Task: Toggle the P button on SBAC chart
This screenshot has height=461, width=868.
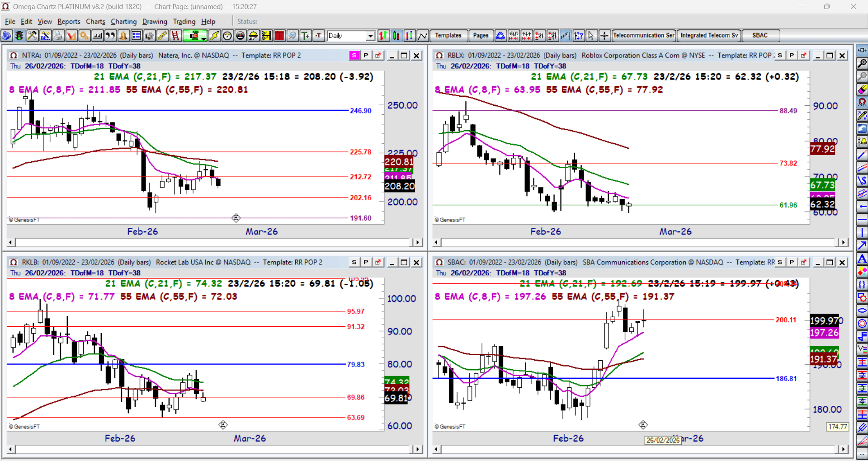Action: point(792,262)
